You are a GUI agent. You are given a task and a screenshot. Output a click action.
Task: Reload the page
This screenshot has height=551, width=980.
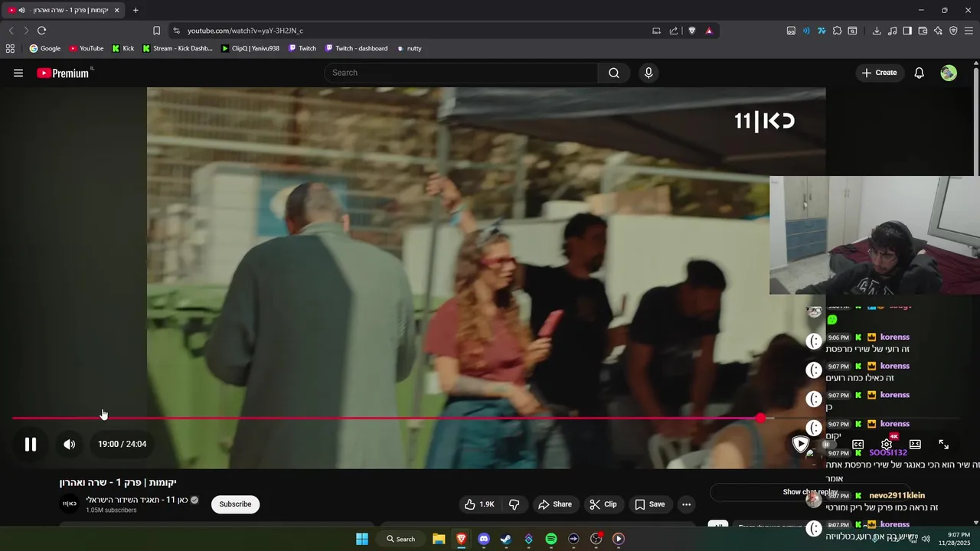(x=42, y=31)
